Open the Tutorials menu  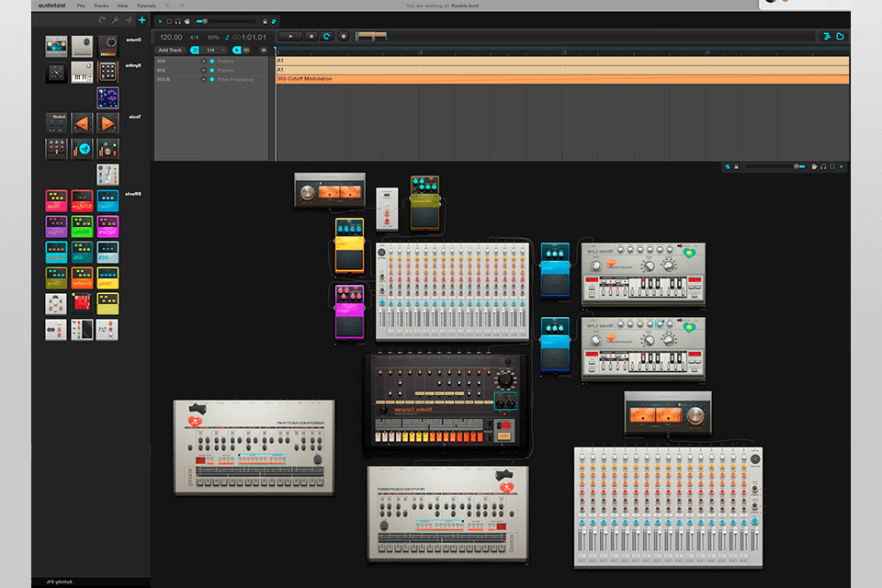tap(146, 6)
